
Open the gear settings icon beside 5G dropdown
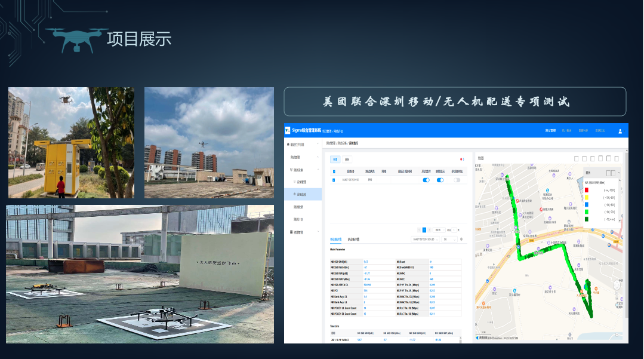461,240
